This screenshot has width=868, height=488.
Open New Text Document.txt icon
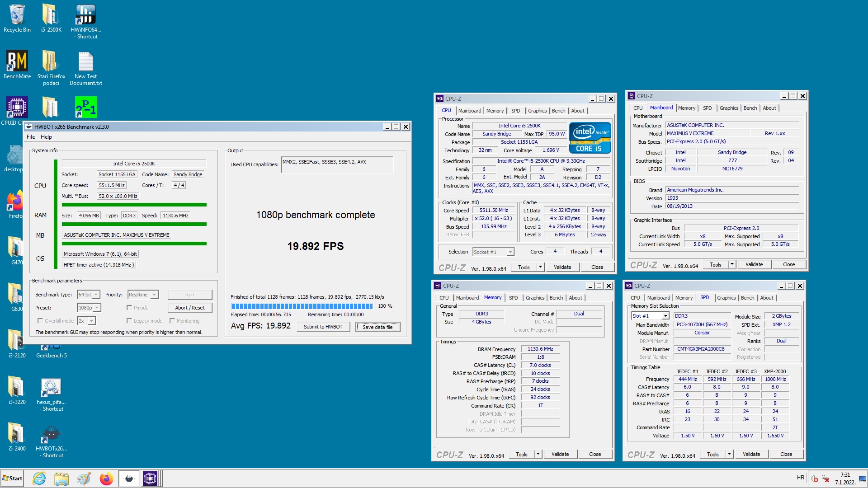click(86, 68)
